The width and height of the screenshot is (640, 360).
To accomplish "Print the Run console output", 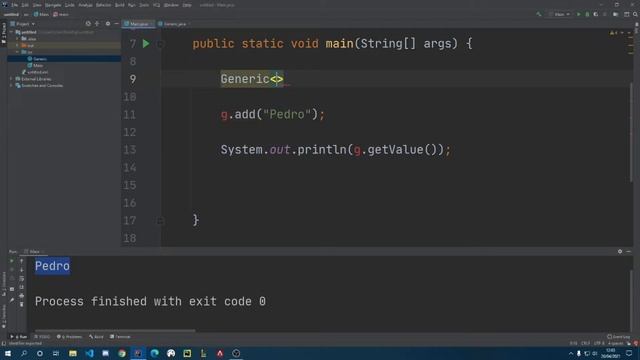I will click(22, 296).
